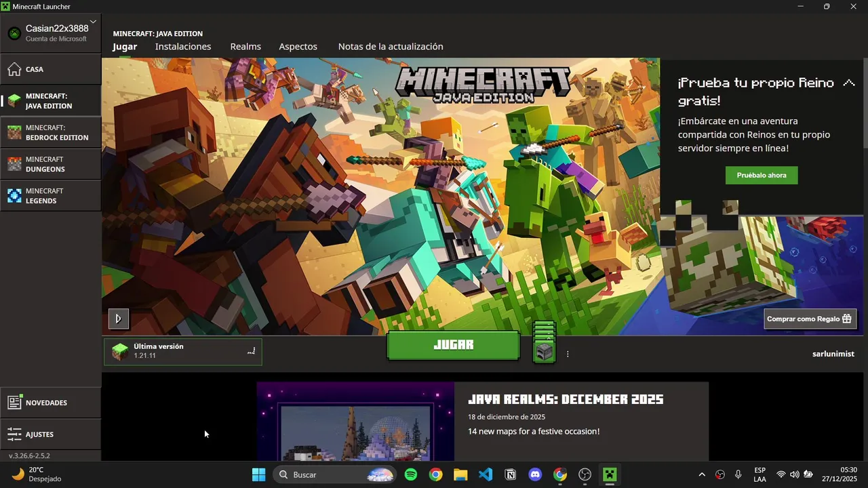Image resolution: width=868 pixels, height=488 pixels.
Task: Open the Última versión 1.21.11 selector
Action: (x=183, y=351)
